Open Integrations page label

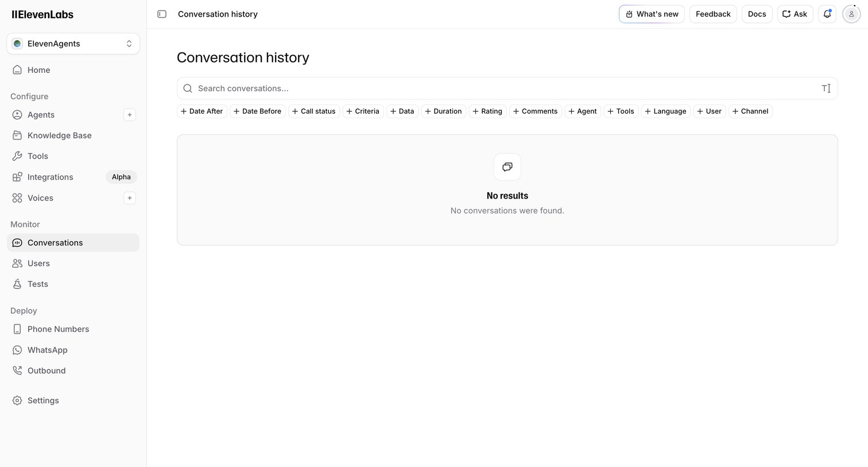click(x=51, y=177)
